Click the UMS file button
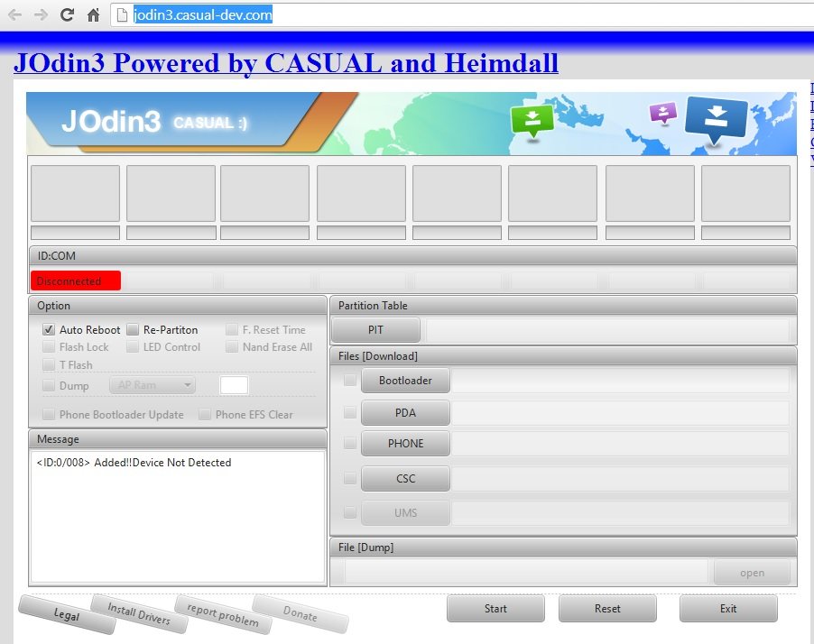 pos(405,512)
